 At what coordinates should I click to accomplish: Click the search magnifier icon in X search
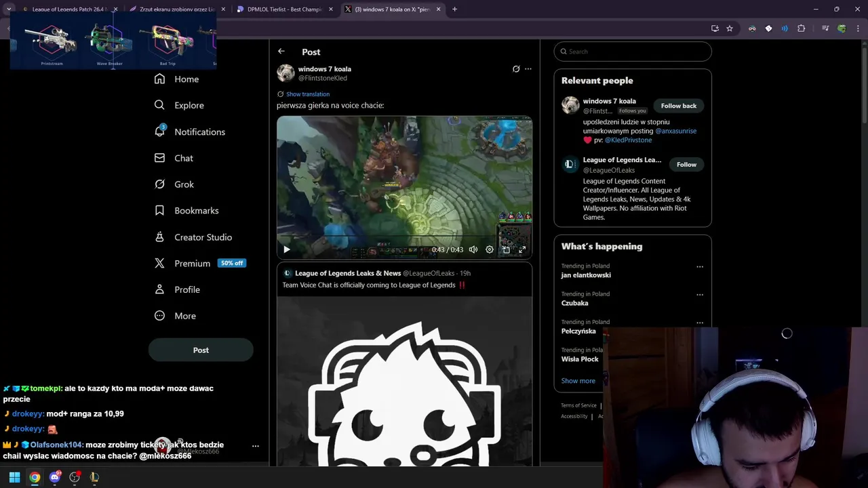[x=564, y=52]
